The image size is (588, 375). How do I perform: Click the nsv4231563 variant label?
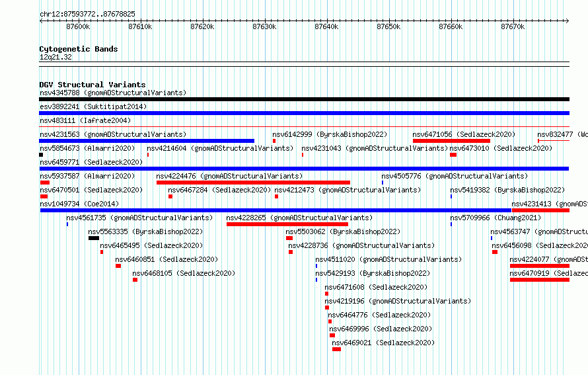point(113,134)
